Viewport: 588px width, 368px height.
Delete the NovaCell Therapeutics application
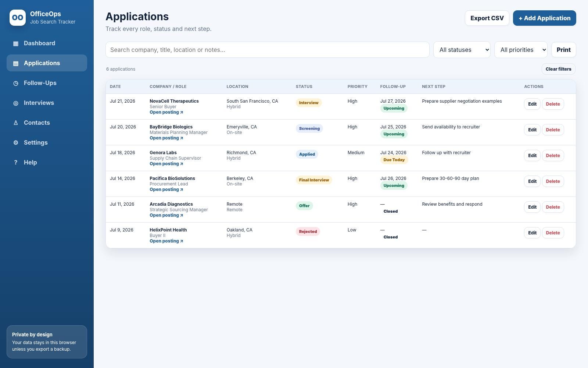pos(553,104)
